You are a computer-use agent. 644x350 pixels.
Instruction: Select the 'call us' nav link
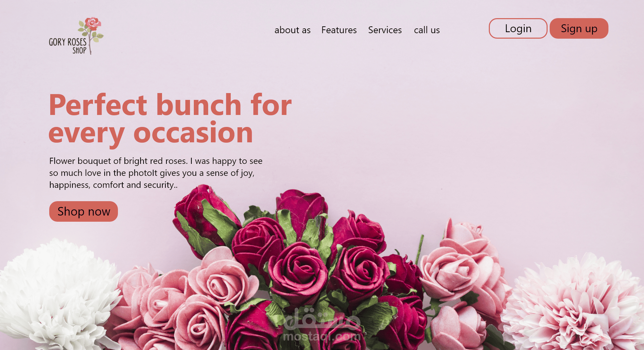427,30
